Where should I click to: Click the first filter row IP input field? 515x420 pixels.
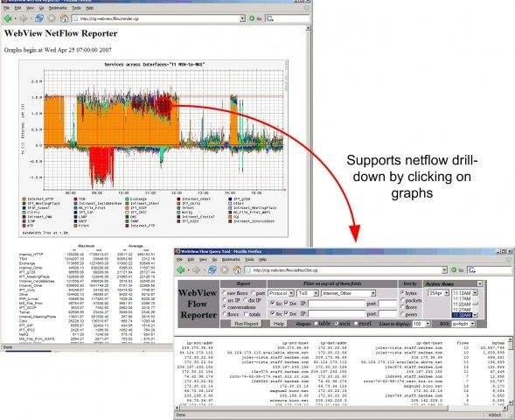pos(337,304)
